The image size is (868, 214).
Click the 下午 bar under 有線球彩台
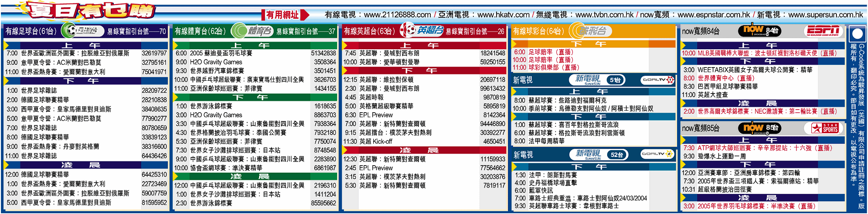(593, 44)
